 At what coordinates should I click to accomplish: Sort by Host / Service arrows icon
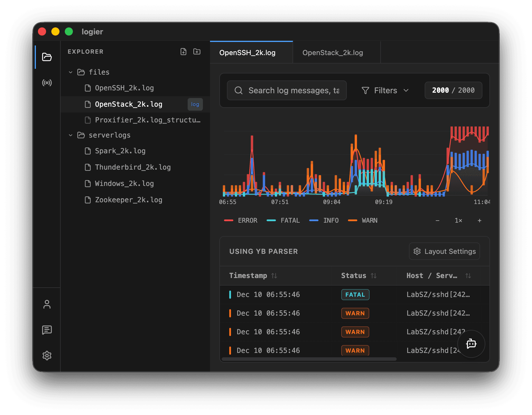(468, 276)
